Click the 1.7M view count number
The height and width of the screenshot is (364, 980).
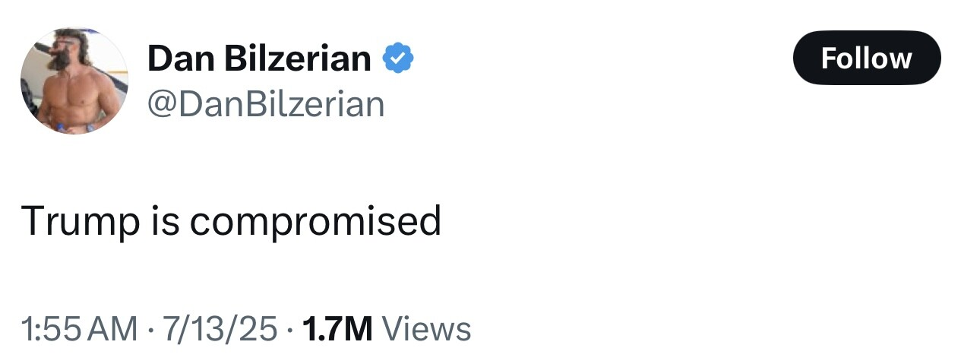[337, 330]
